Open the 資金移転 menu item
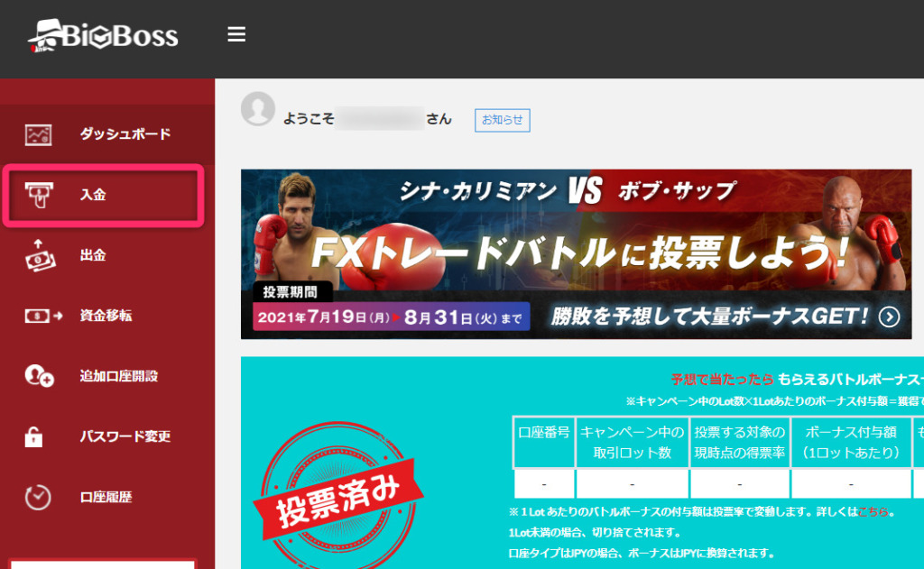This screenshot has height=569, width=924. click(x=106, y=316)
